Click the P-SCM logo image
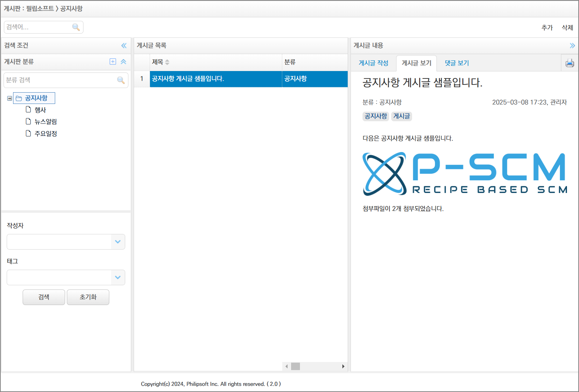 [x=465, y=174]
